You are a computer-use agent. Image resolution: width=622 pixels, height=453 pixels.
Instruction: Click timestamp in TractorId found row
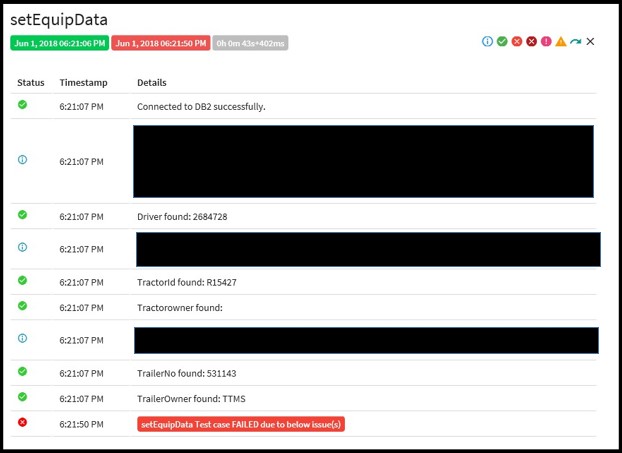[81, 282]
